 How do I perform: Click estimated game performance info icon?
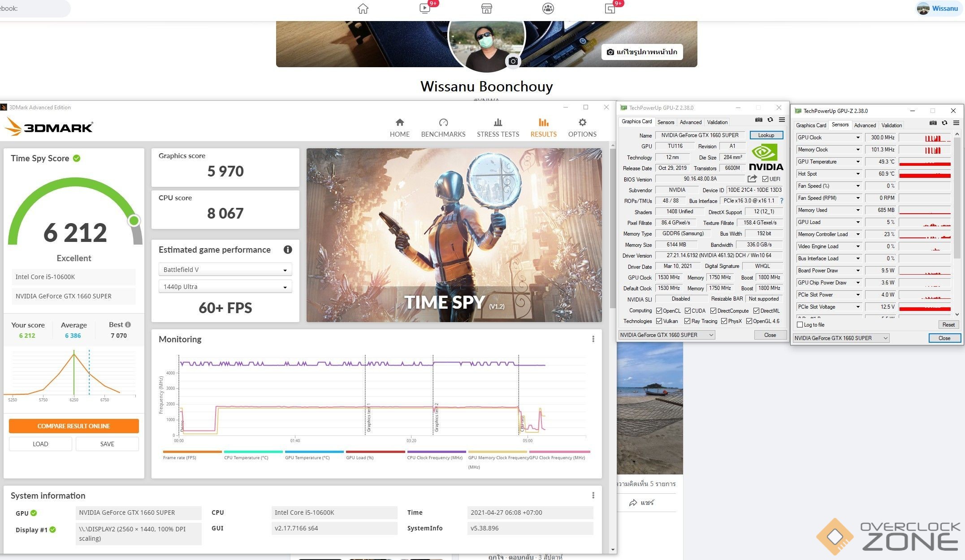point(287,250)
